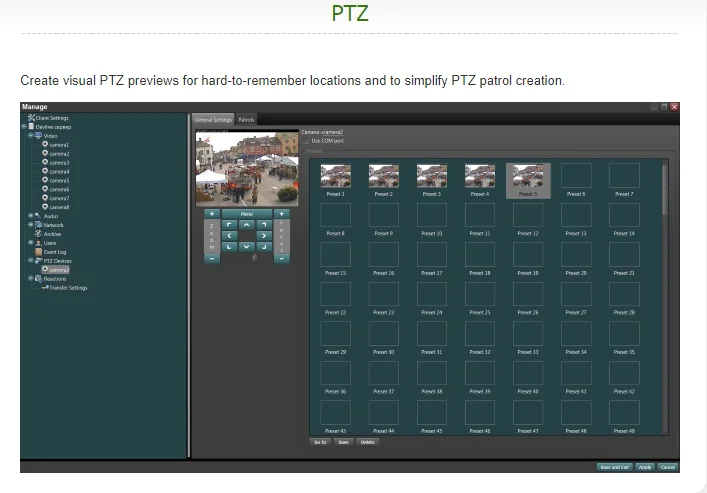707x493 pixels.
Task: Click the Focus minus button
Action: click(281, 258)
